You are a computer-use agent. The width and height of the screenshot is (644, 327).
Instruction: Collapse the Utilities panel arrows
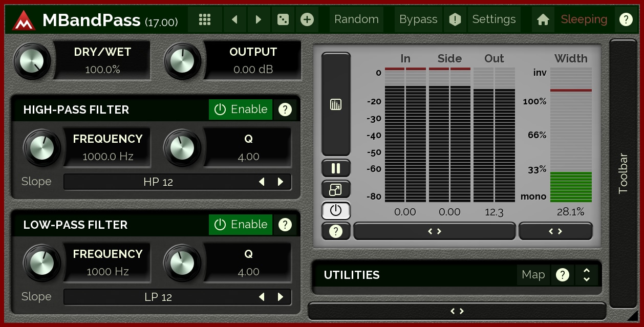[587, 275]
